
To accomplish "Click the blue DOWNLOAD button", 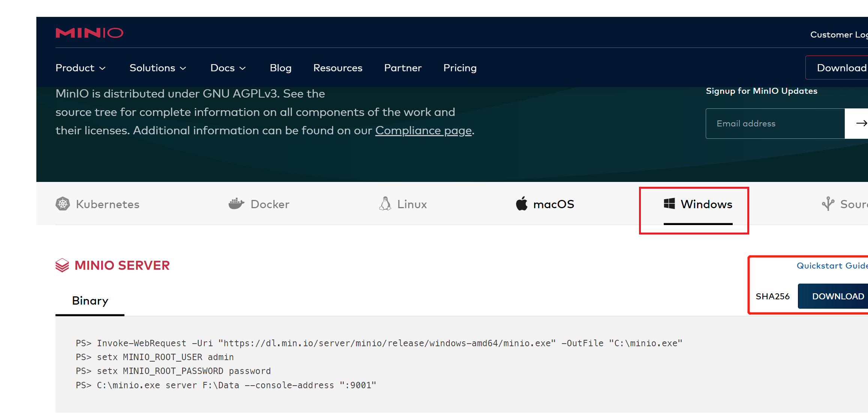I will [837, 296].
